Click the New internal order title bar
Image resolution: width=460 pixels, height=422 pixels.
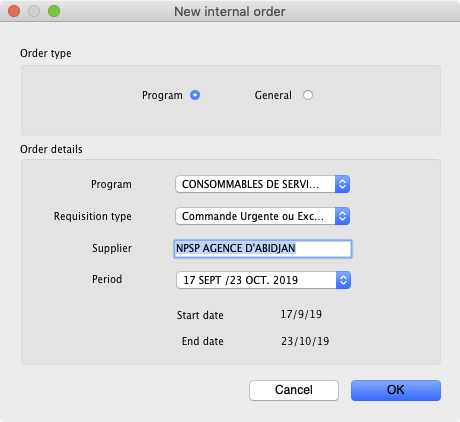click(x=230, y=11)
